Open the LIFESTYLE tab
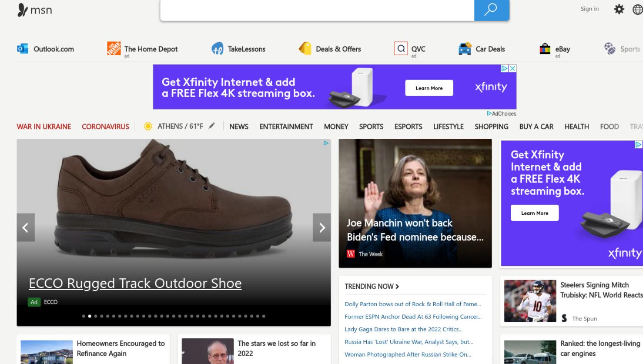This screenshot has width=643, height=364. pyautogui.click(x=449, y=127)
